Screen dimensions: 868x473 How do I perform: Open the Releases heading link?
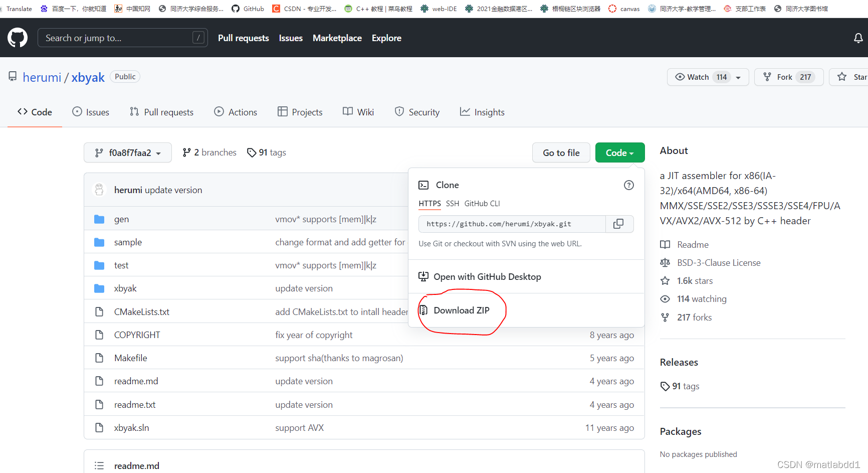679,362
